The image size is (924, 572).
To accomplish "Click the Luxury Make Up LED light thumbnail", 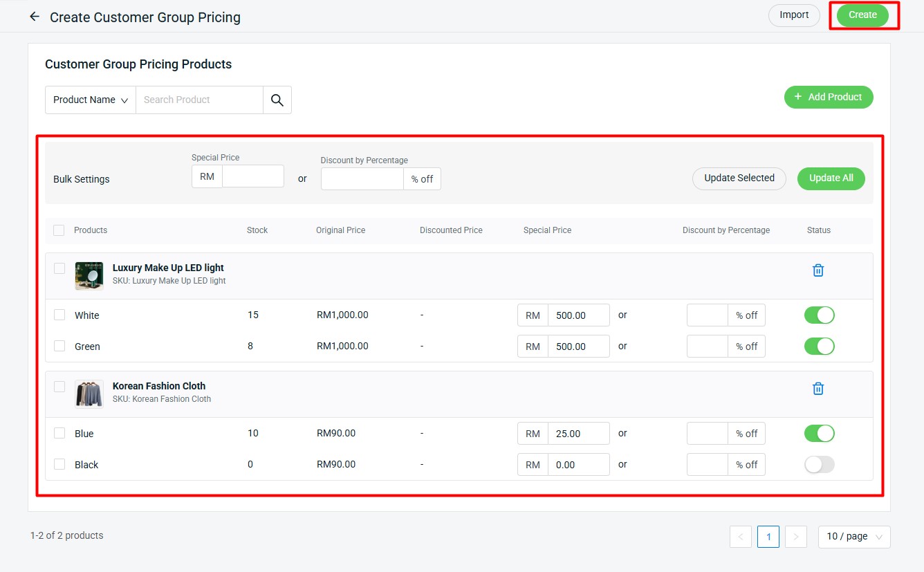I will (x=89, y=275).
